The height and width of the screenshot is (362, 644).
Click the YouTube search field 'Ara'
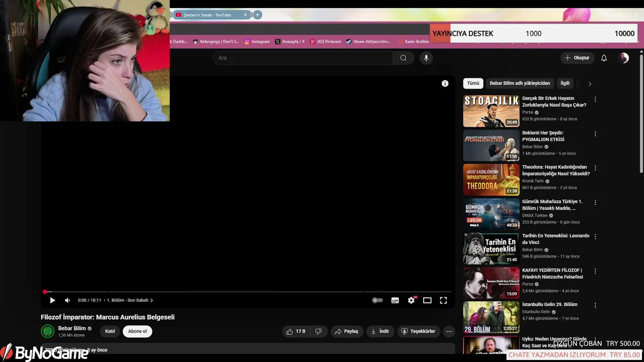(303, 58)
